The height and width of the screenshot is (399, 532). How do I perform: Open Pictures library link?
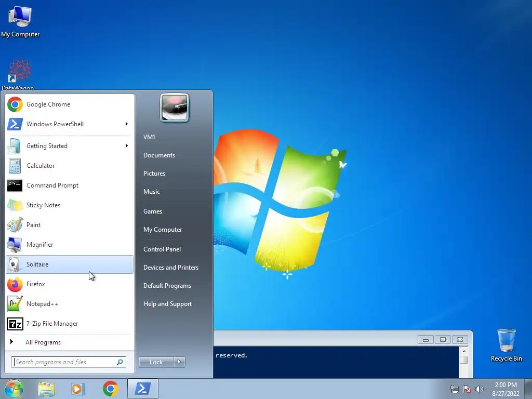(154, 174)
